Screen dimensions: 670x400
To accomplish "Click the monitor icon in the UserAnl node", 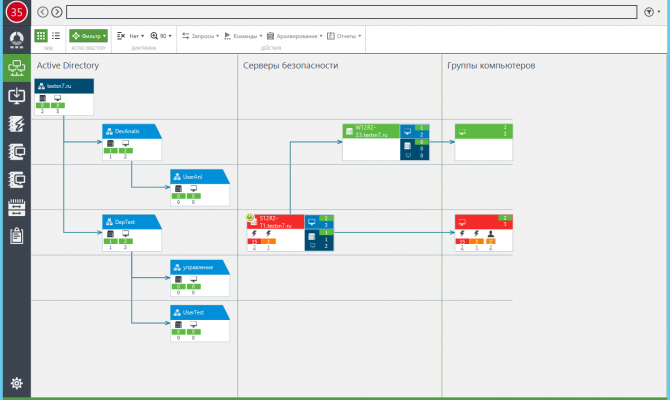I will pyautogui.click(x=193, y=189).
